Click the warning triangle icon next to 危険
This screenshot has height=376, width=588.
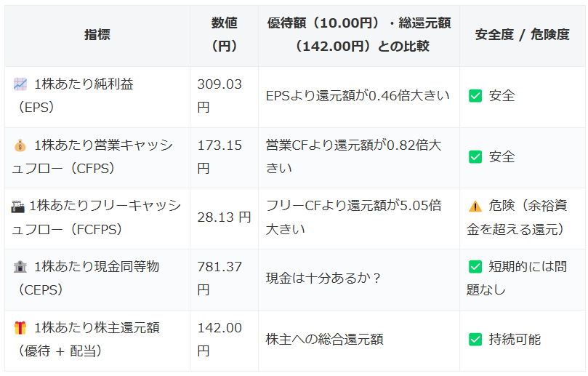click(475, 207)
